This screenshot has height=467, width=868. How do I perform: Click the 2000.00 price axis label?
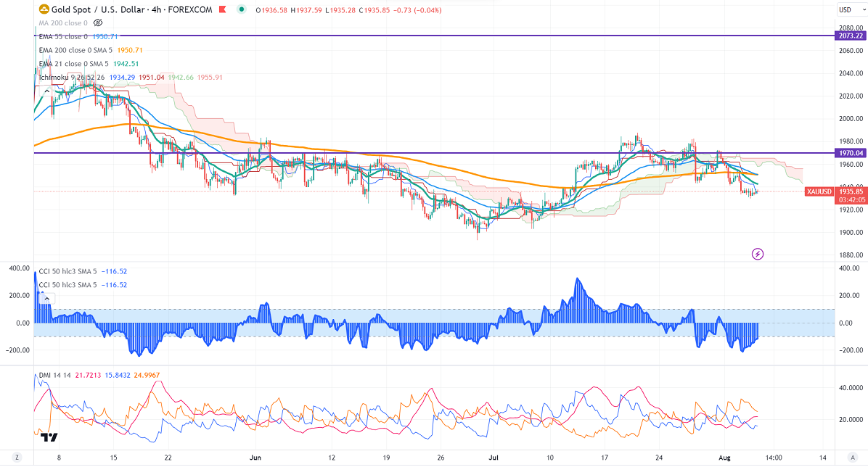point(851,118)
